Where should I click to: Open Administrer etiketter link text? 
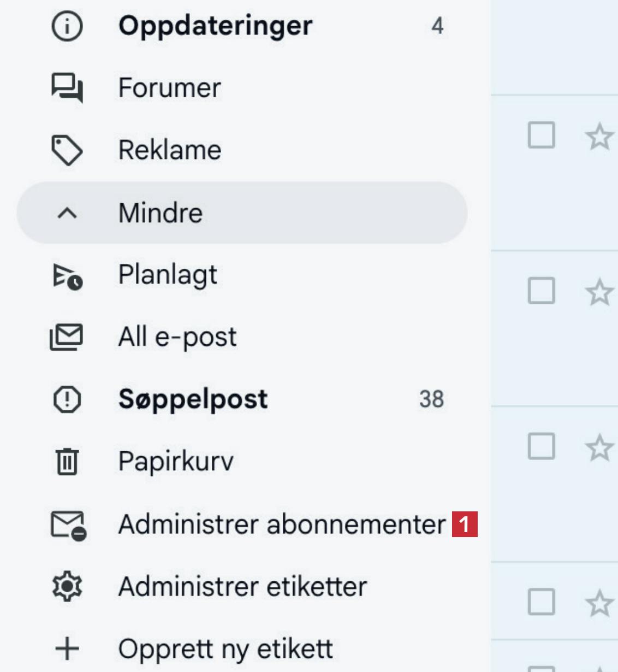pos(242,587)
